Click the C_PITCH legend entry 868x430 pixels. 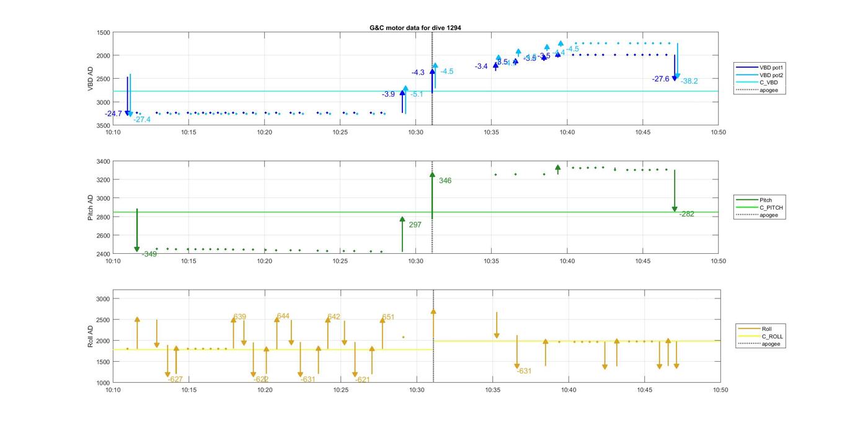click(x=771, y=207)
